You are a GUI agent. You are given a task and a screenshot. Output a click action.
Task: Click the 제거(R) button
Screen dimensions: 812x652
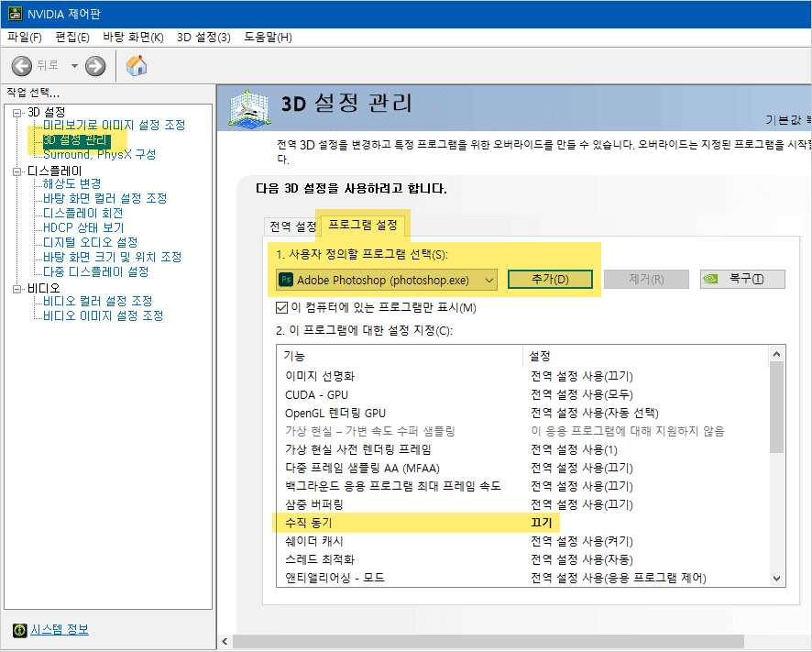(646, 280)
